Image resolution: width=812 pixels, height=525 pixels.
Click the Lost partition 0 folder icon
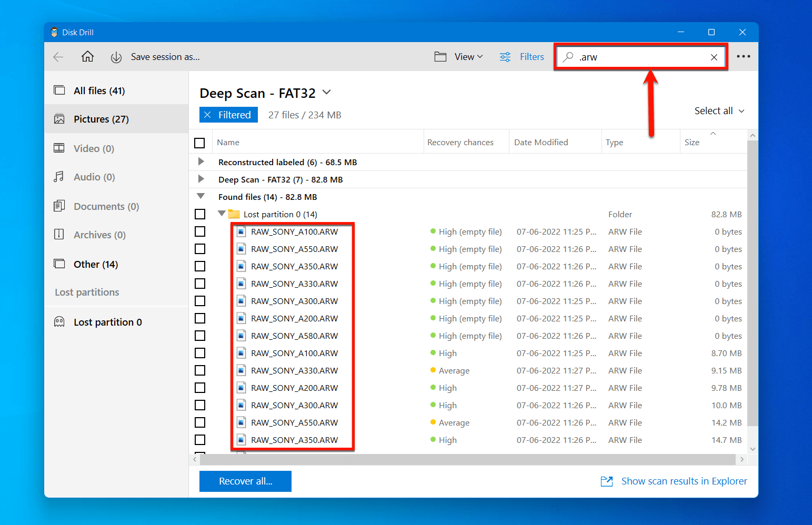(234, 214)
